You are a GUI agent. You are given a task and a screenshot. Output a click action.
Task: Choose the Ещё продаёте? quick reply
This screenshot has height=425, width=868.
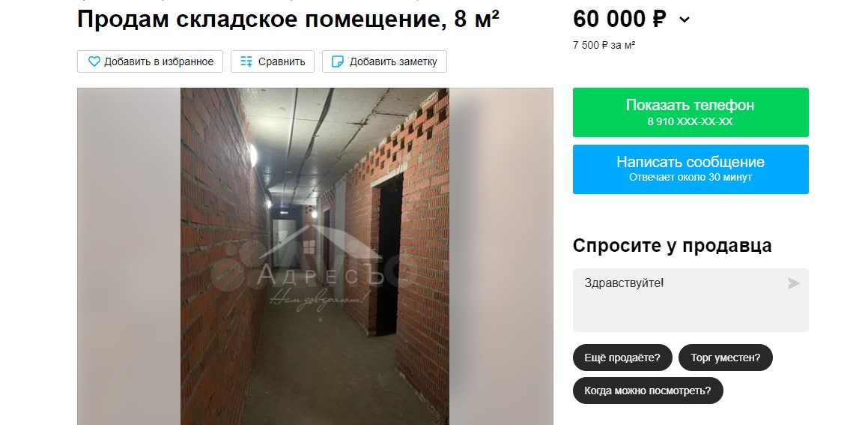point(622,358)
